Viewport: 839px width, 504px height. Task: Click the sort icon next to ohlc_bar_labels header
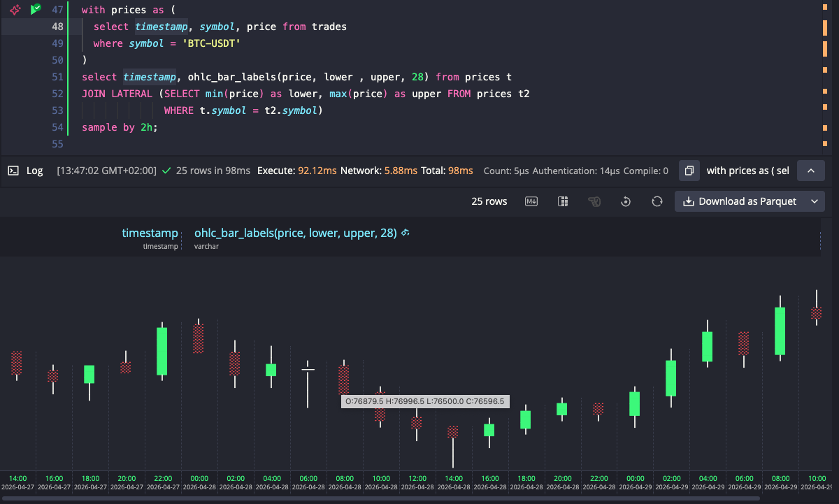(405, 233)
